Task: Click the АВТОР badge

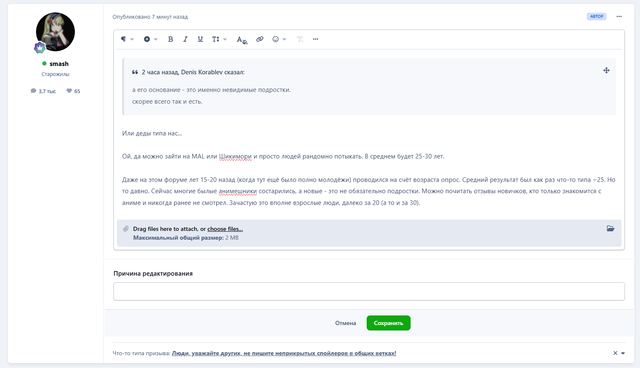Action: [596, 16]
